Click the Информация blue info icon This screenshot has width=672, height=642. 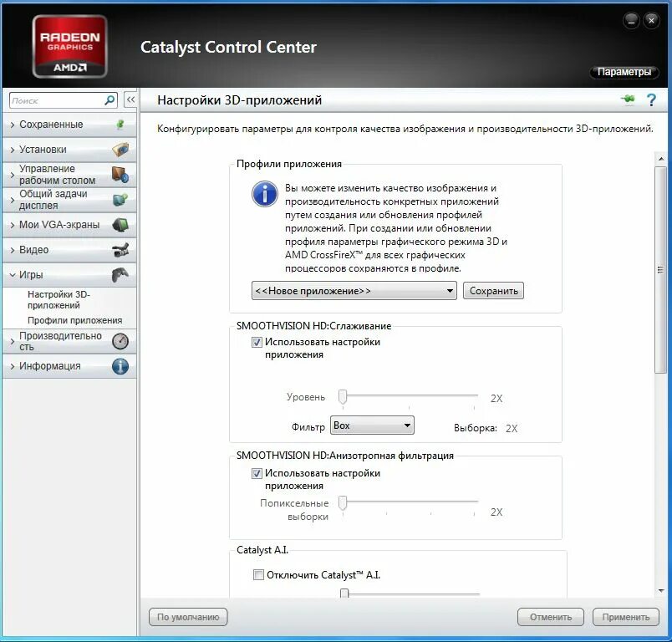tap(120, 366)
